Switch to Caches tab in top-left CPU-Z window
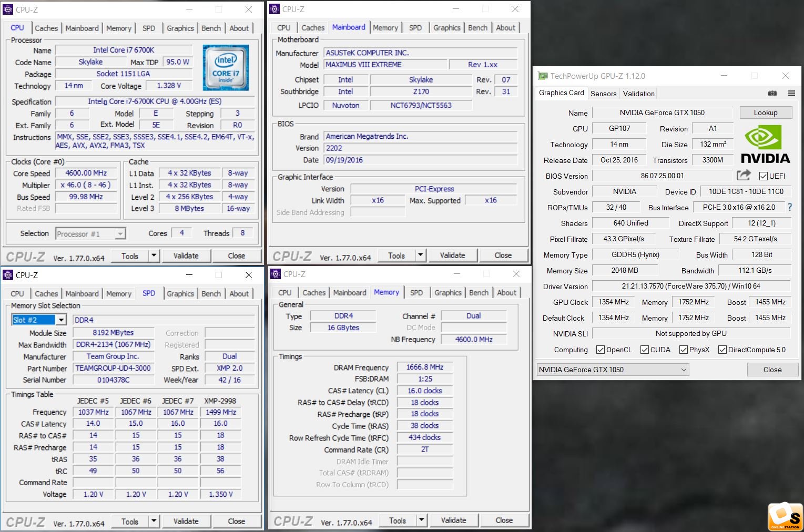Viewport: 804px width, 532px height. 46,28
